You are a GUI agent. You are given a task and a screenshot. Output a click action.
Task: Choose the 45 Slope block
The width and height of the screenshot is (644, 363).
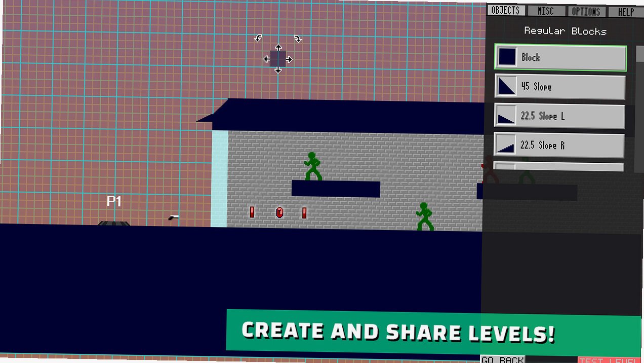[x=560, y=87]
